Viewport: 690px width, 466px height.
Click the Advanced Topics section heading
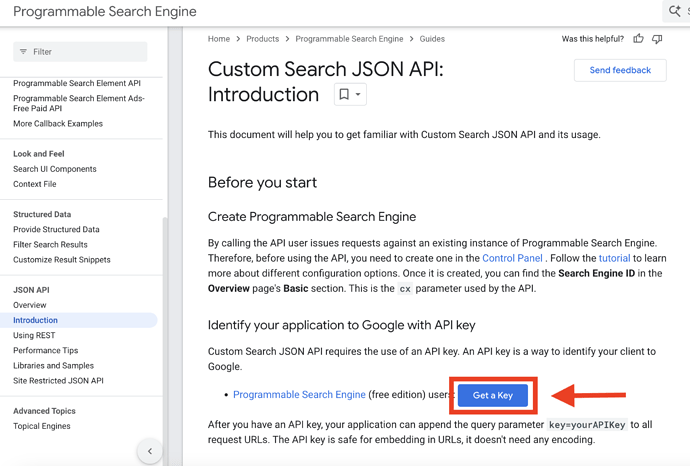[44, 411]
